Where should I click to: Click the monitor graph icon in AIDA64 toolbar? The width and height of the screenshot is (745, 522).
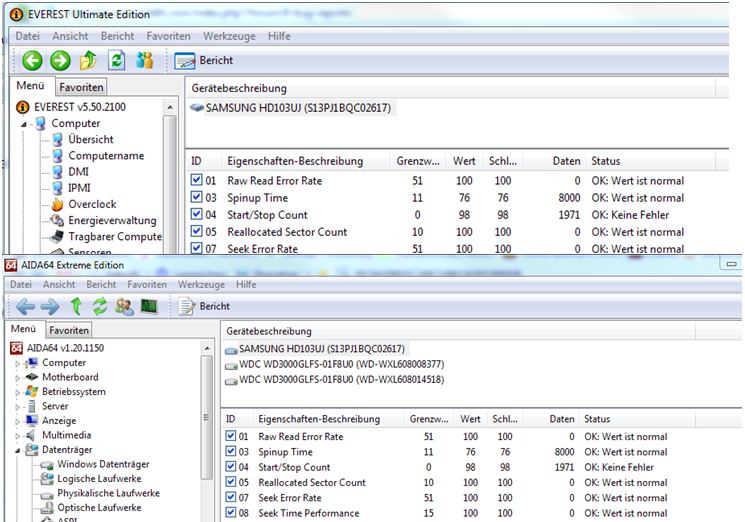coord(149,306)
